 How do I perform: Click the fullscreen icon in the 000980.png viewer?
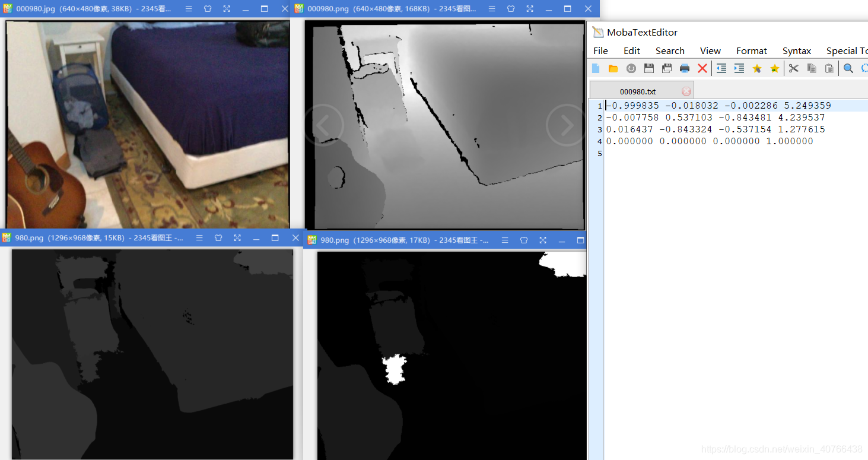[530, 9]
